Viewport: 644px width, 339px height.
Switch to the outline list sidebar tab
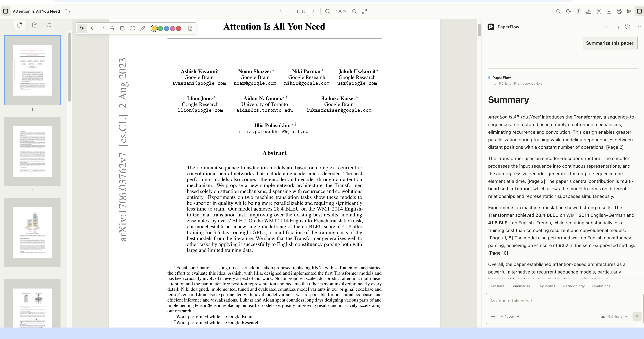point(49,25)
